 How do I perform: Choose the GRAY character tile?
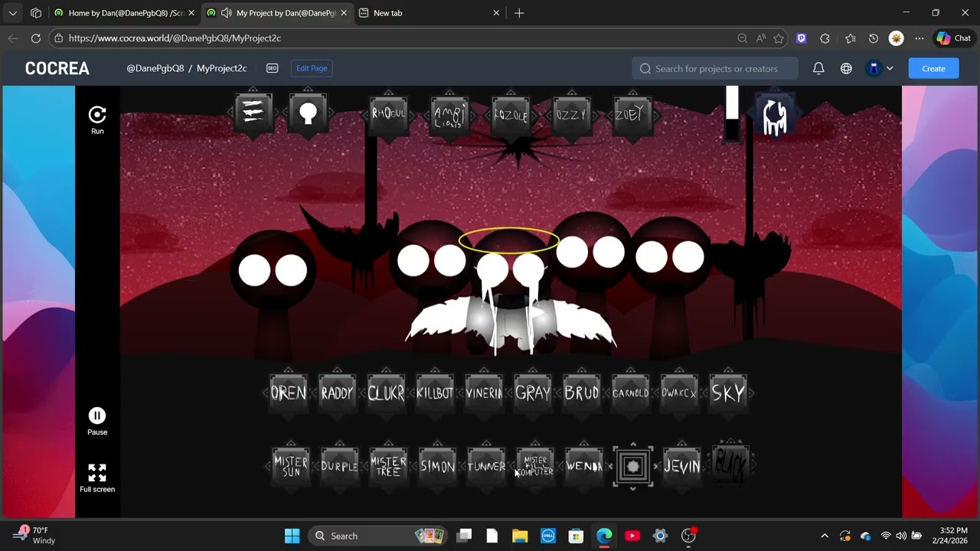pos(534,393)
